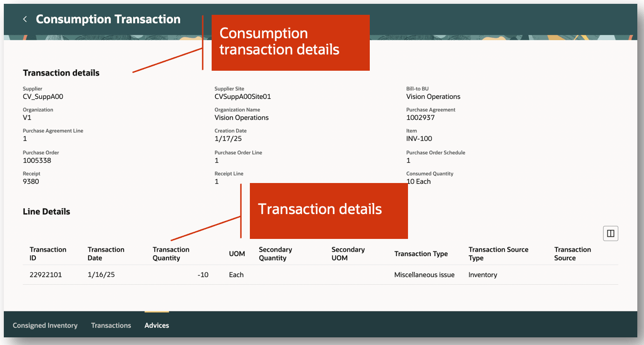The width and height of the screenshot is (644, 345).
Task: Click the Transaction Type column header
Action: click(x=421, y=253)
